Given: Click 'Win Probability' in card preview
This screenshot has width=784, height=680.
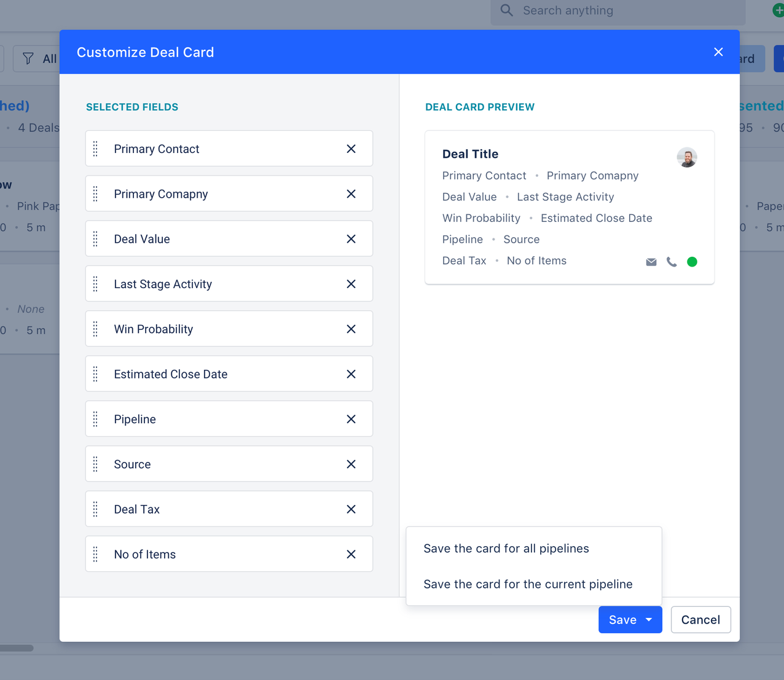Looking at the screenshot, I should [481, 218].
